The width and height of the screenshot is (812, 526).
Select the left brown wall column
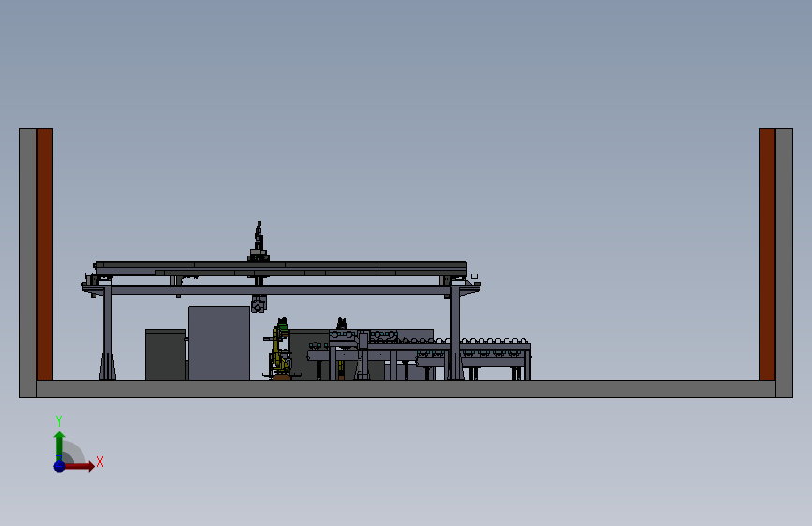[x=45, y=255]
